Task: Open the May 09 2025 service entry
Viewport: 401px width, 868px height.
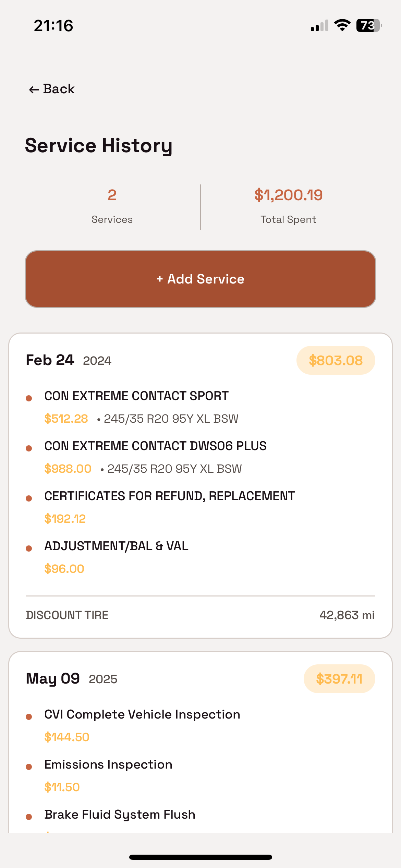Action: (71, 679)
